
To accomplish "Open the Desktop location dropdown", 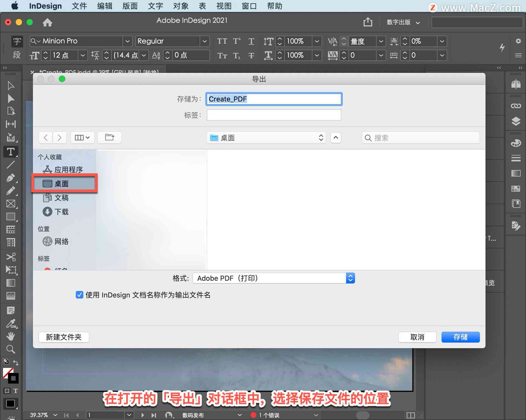I will (x=266, y=138).
